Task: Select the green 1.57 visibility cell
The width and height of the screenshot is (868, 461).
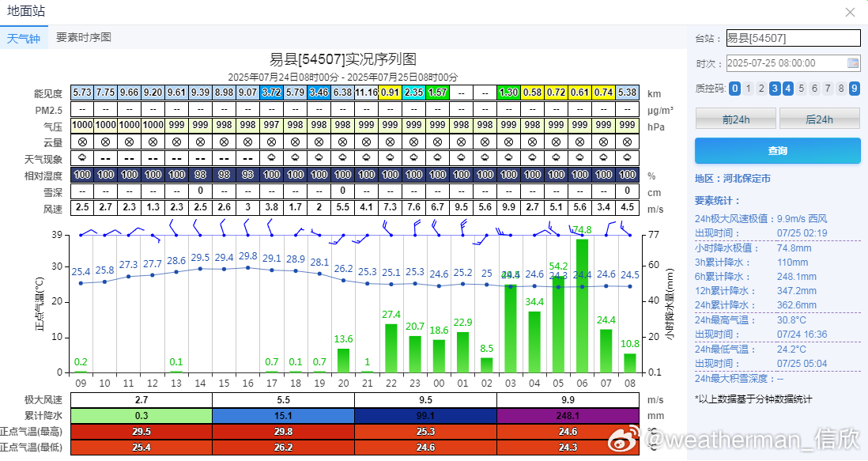Action: (437, 93)
